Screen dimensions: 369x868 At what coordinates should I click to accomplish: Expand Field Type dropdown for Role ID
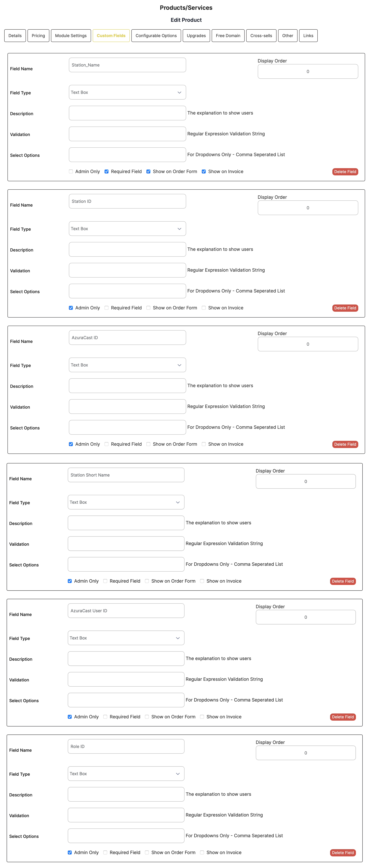point(126,773)
